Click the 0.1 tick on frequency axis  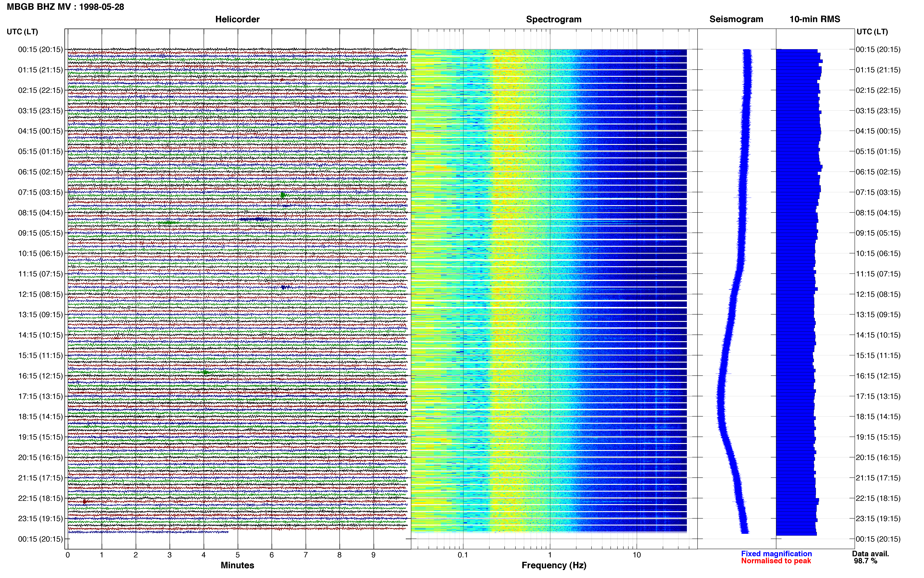click(463, 555)
